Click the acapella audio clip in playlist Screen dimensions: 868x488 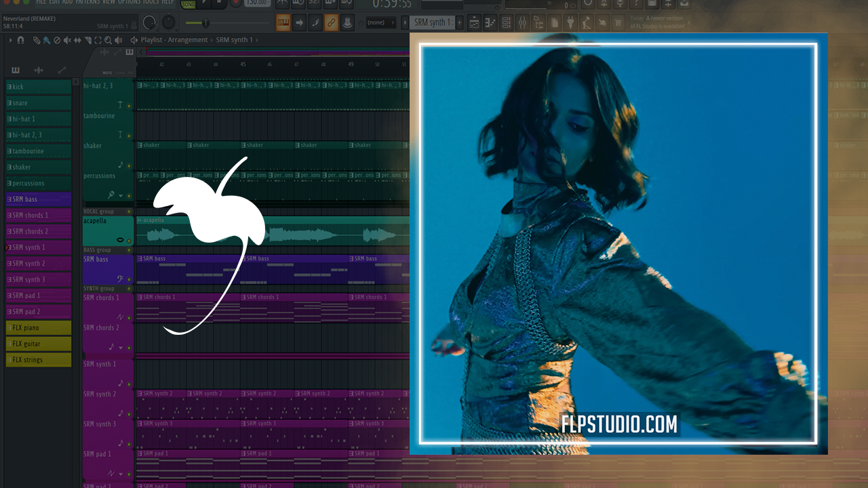click(x=273, y=231)
